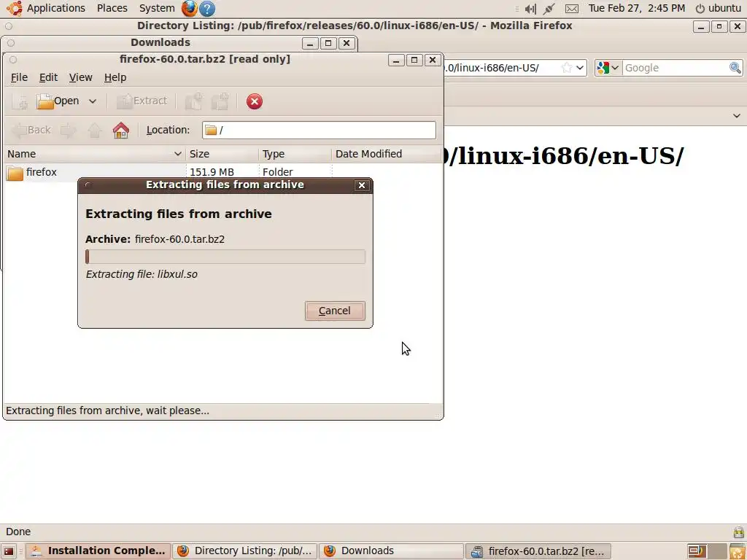Open an archive with the Open button

pyautogui.click(x=58, y=101)
